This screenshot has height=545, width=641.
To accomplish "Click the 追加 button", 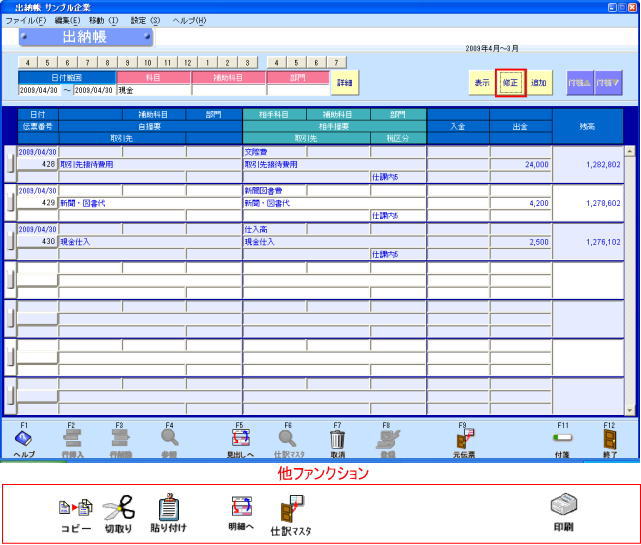I will pos(539,83).
